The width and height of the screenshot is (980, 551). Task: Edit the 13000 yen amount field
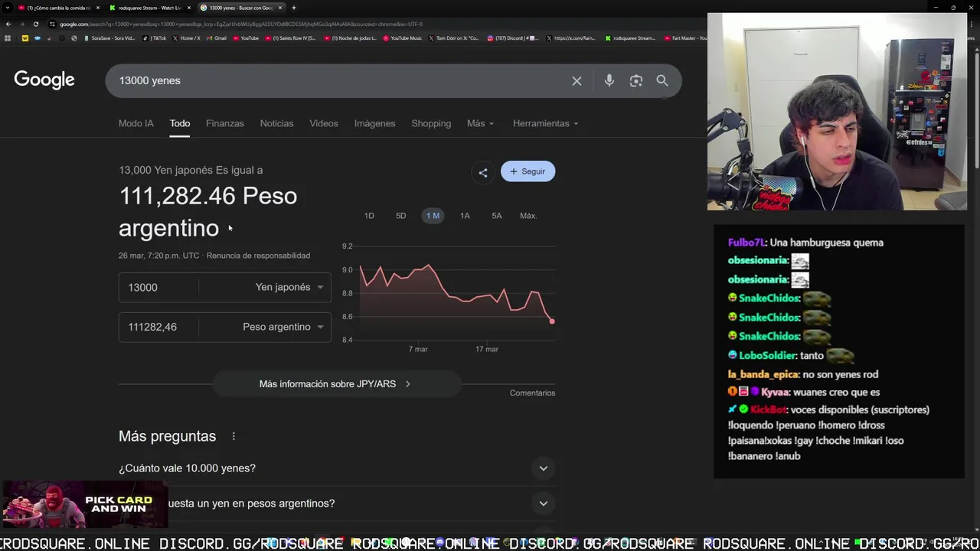[158, 287]
